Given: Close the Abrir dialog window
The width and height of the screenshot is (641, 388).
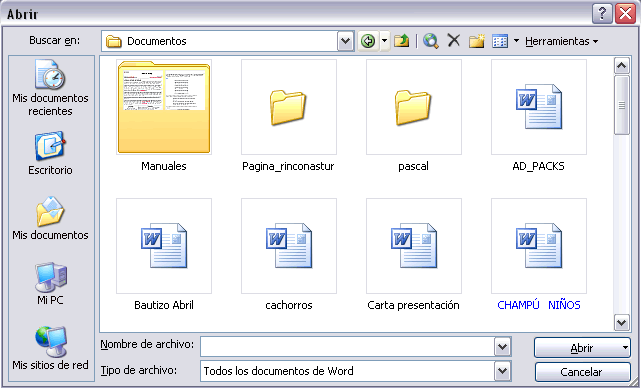Looking at the screenshot, I should pos(626,13).
